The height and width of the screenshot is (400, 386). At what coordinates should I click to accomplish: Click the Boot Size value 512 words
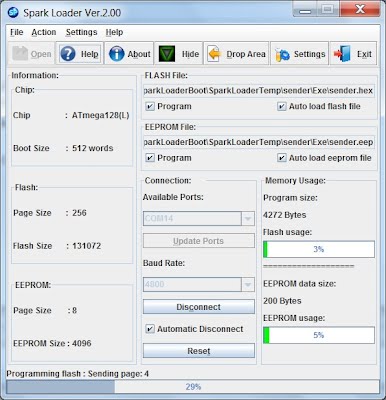click(x=93, y=148)
